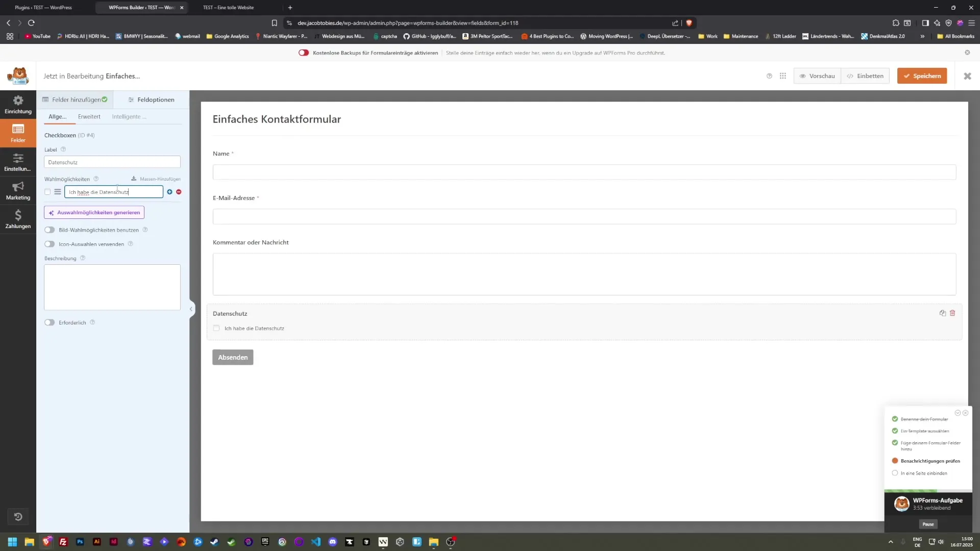Open the Einrichtung setup section
This screenshot has width=980, height=551.
click(18, 105)
